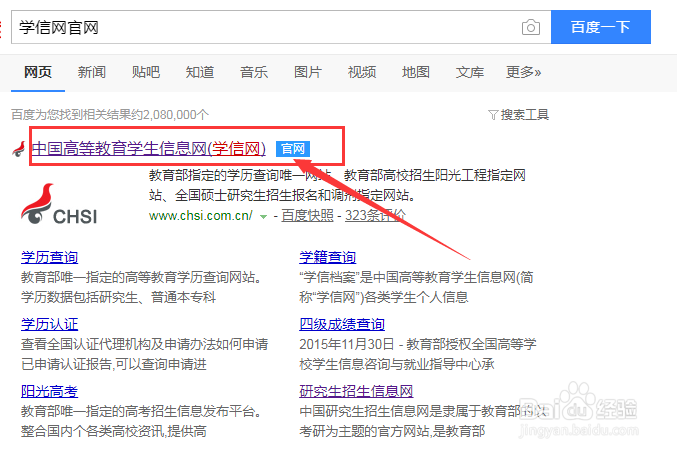Click the CHSI logo thumbnail
Screen dimensions: 677x454
(x=59, y=204)
